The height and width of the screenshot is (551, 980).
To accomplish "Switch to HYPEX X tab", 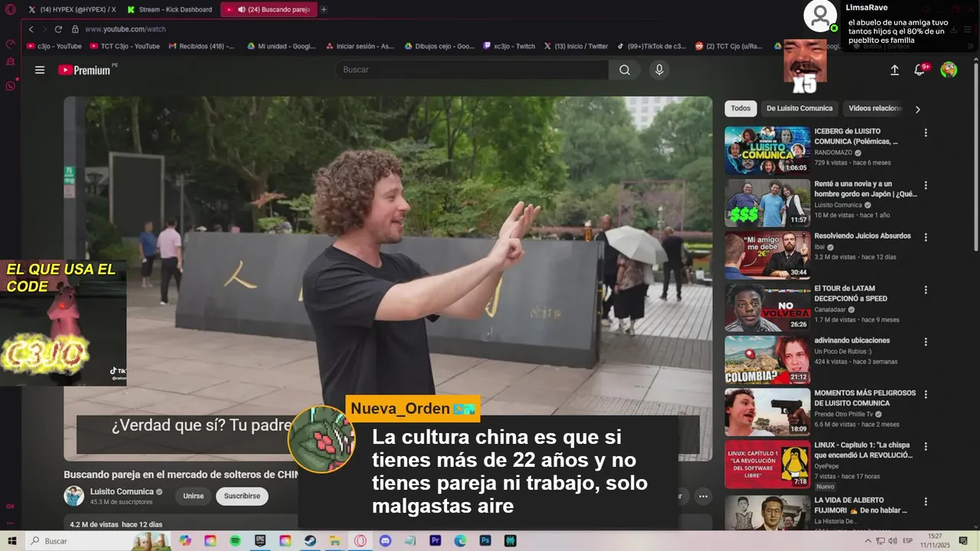I will 71,9.
